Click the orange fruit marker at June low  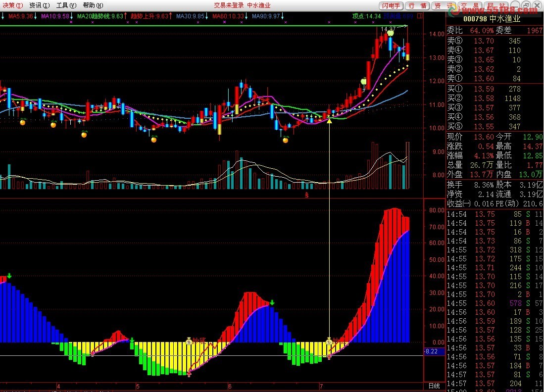coord(285,140)
